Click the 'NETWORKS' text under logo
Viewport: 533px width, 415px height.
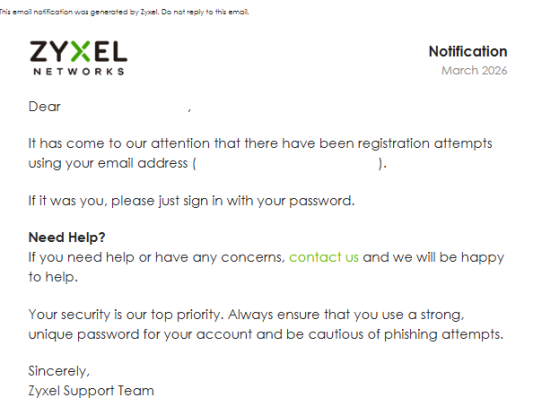point(79,71)
